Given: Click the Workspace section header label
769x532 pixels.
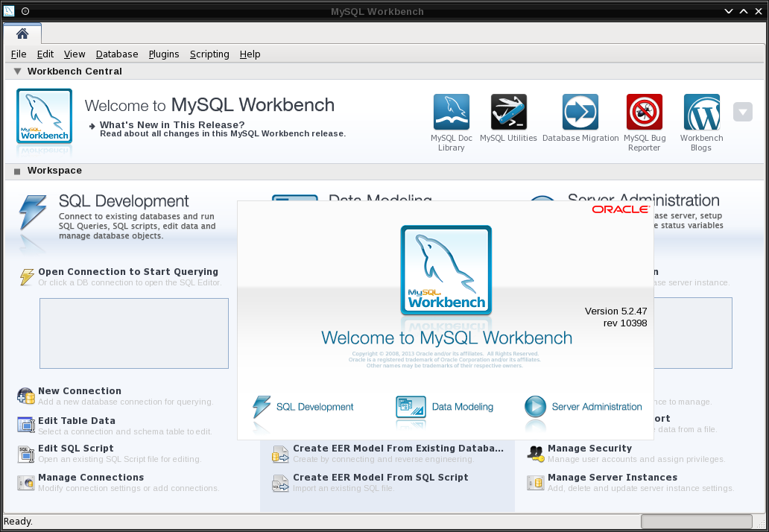Looking at the screenshot, I should pyautogui.click(x=54, y=171).
